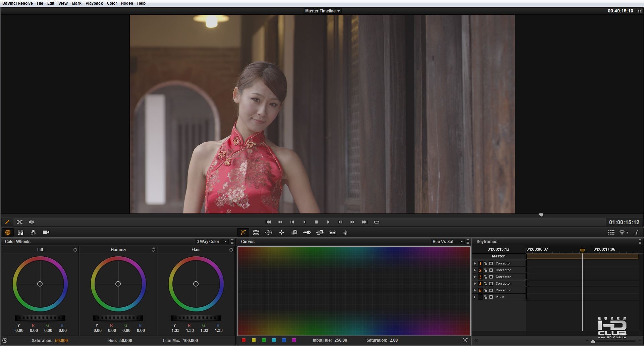This screenshot has height=346, width=644.
Task: Open the Hue Vs Sat dropdown
Action: point(447,242)
